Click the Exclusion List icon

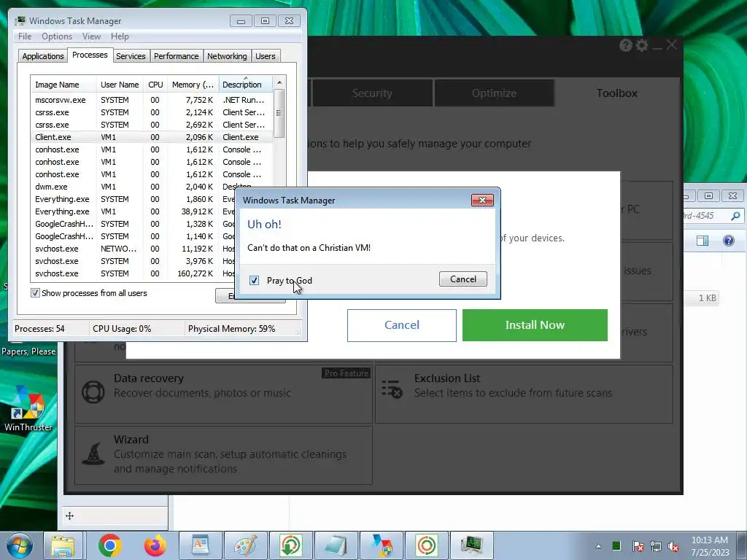pyautogui.click(x=392, y=389)
